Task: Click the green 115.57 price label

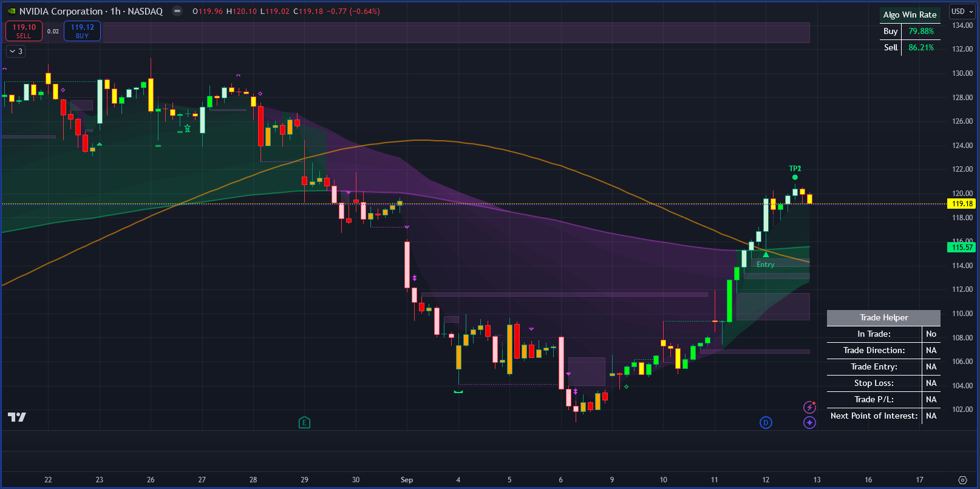Action: [x=962, y=247]
